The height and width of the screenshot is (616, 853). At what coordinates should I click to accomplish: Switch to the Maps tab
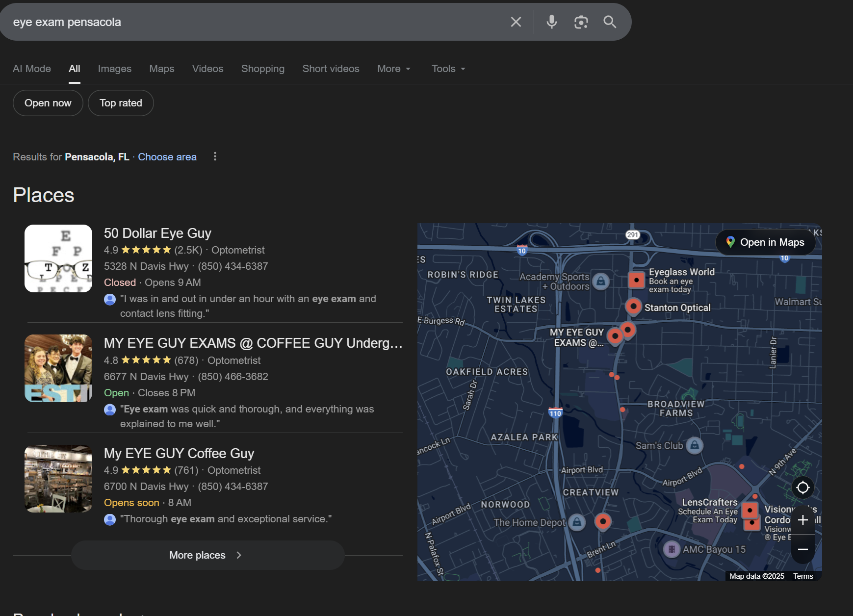click(x=161, y=69)
